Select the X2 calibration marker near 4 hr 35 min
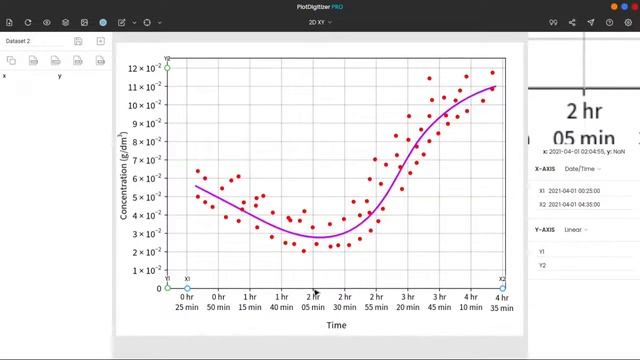The height and width of the screenshot is (360, 640). 502,288
